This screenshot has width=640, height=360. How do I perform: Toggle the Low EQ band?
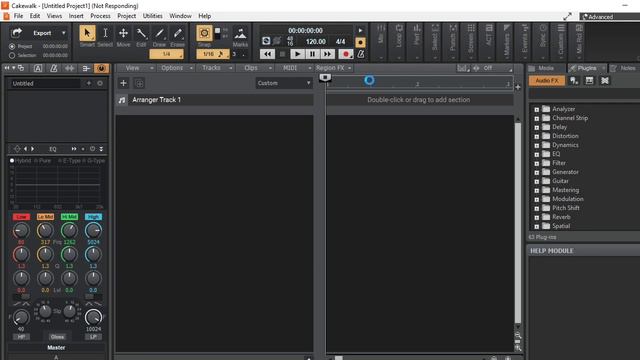[x=21, y=217]
